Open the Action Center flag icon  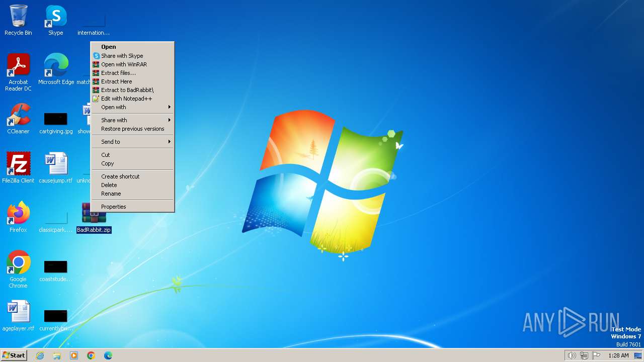(x=597, y=355)
